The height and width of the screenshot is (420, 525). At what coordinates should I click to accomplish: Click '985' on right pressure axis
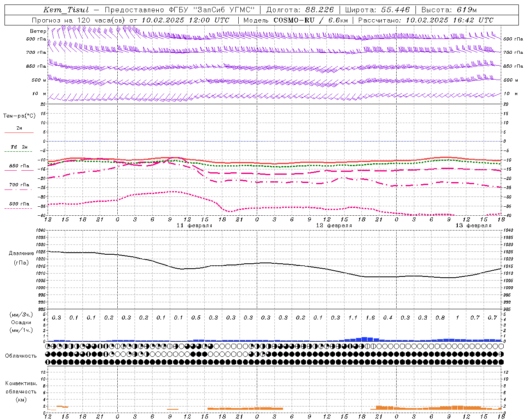[x=507, y=309]
